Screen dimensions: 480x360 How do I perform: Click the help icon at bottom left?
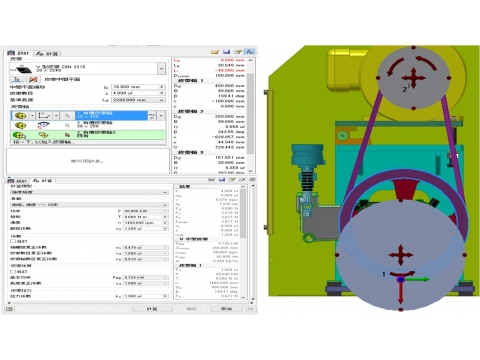tap(9, 309)
